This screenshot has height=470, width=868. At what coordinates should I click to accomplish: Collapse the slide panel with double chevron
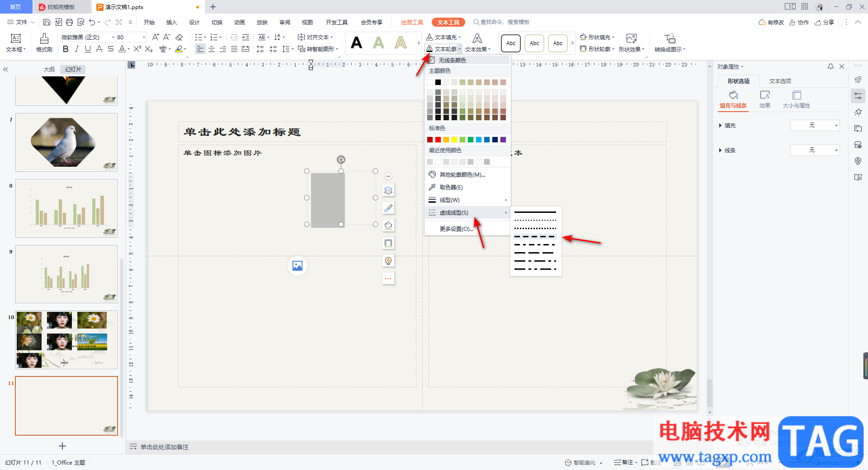[6, 70]
